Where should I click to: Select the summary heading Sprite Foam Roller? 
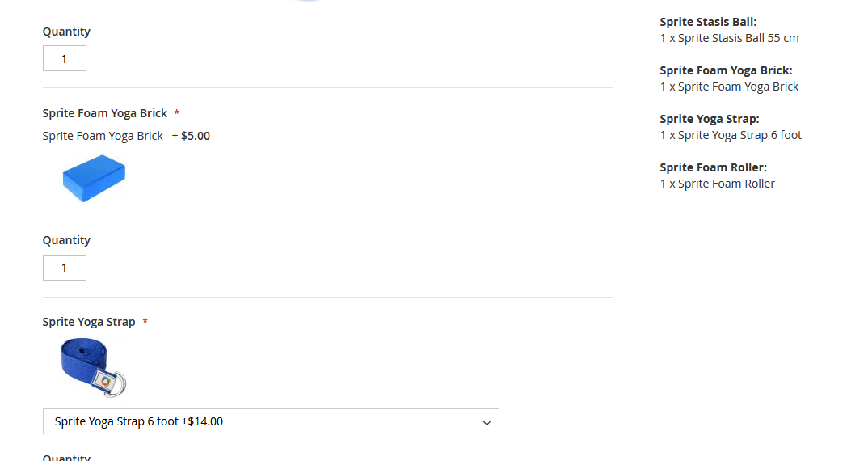pyautogui.click(x=713, y=167)
